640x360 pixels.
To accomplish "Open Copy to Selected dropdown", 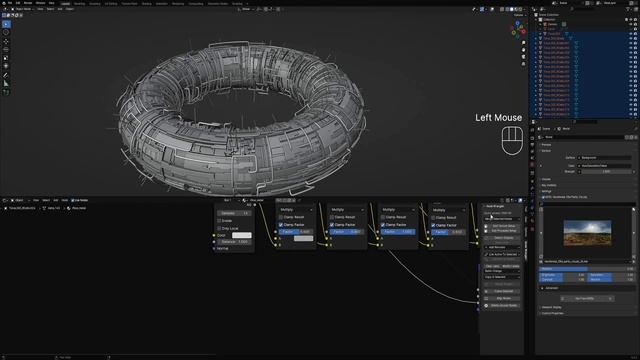I will click(502, 277).
